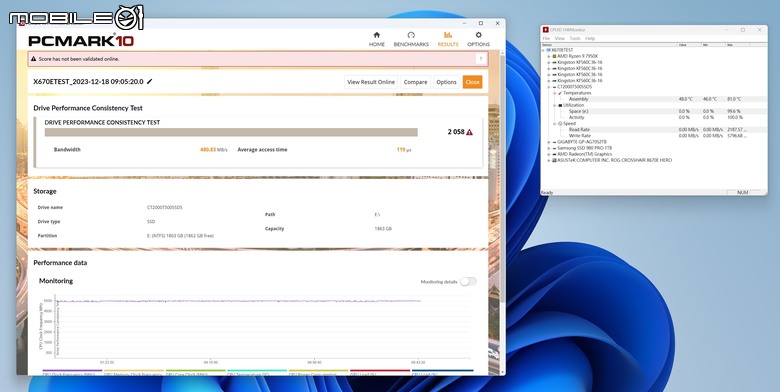
Task: Collapse the CT2000T500SSD5 drive node
Action: [549, 87]
